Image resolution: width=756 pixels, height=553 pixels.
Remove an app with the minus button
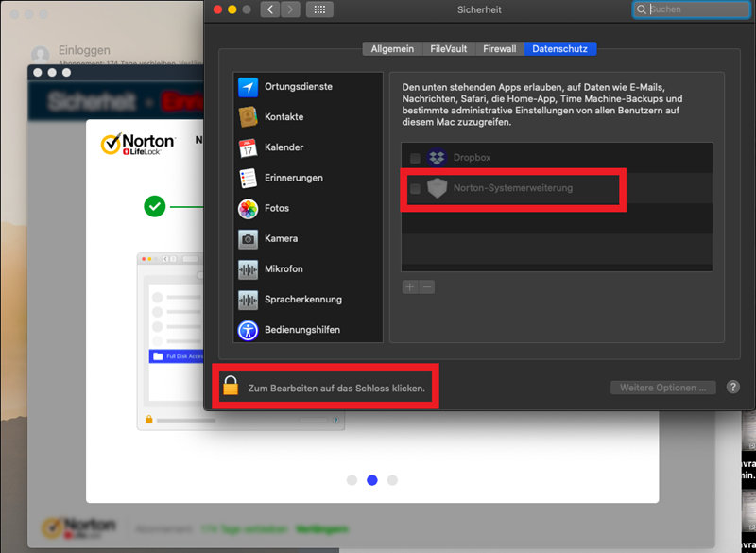[427, 286]
